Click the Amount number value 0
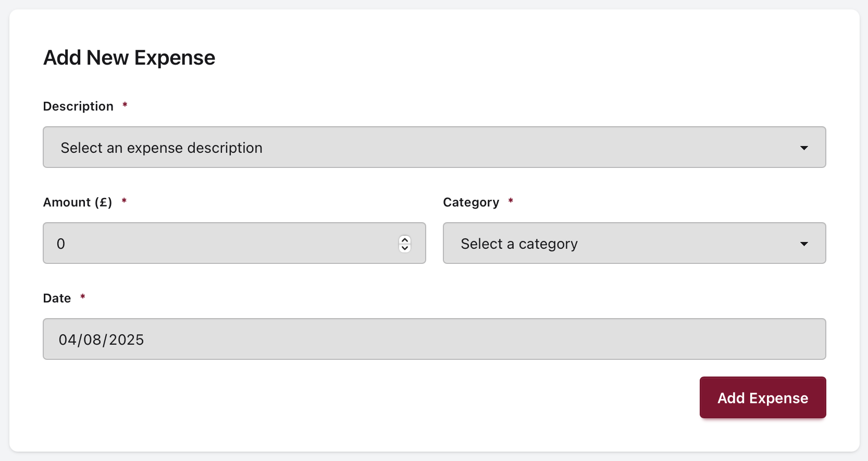Viewport: 868px width, 461px height. 61,243
